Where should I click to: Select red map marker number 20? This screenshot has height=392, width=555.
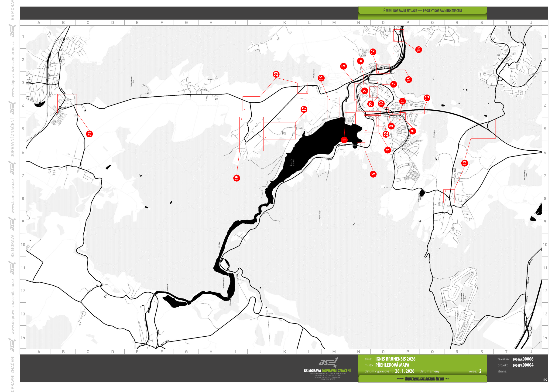(x=276, y=74)
